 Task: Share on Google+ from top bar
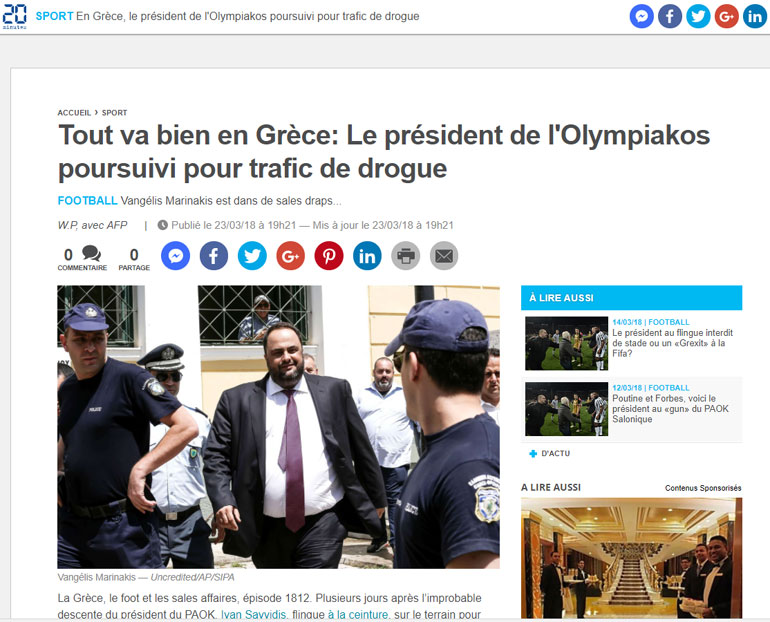727,16
